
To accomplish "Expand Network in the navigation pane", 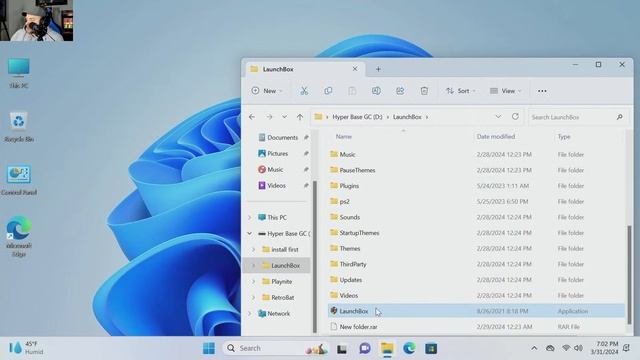I will point(250,313).
